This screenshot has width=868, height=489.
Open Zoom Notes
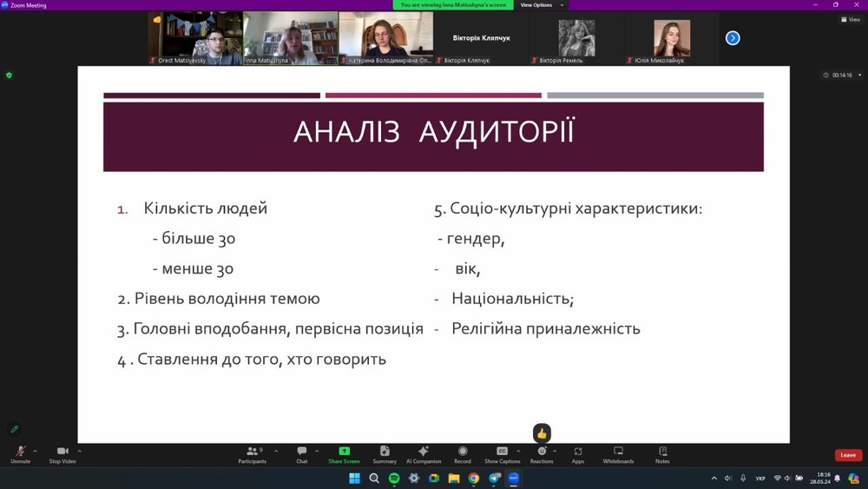[x=662, y=454]
